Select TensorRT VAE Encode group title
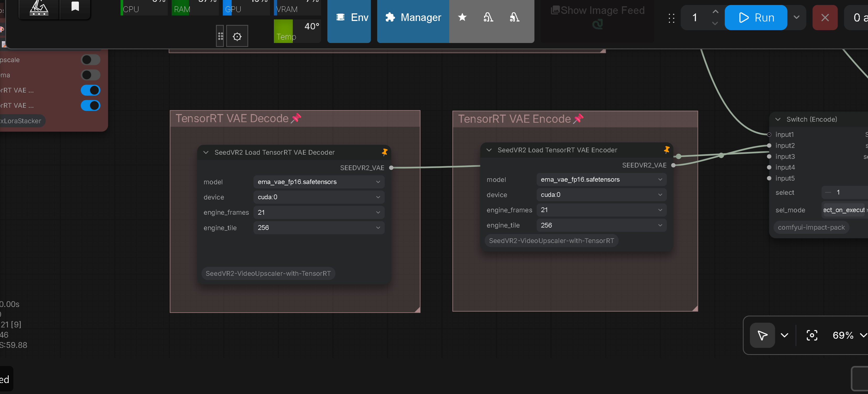The height and width of the screenshot is (394, 868). [514, 119]
